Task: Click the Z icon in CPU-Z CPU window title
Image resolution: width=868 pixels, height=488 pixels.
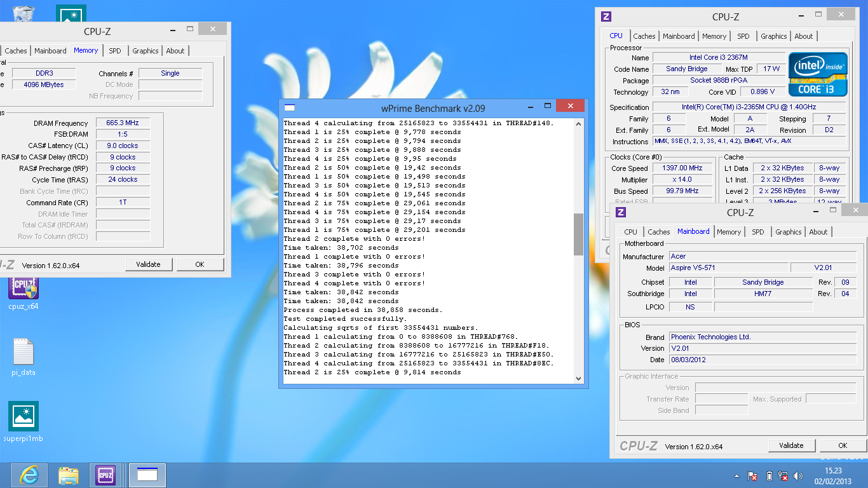Action: pos(606,17)
